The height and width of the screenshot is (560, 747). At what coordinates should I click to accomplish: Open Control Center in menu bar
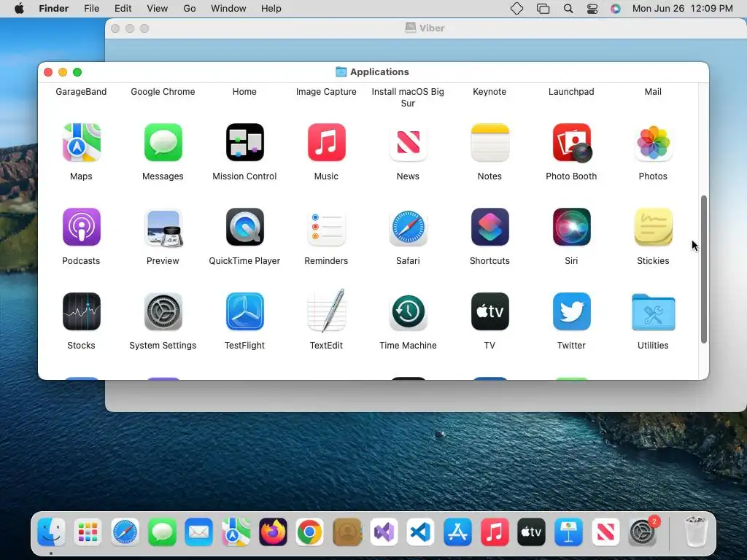592,9
